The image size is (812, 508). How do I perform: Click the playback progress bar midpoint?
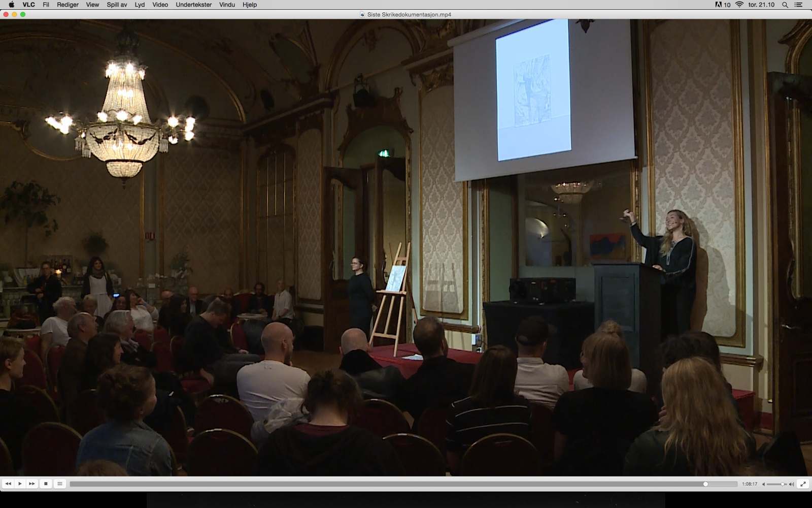pos(403,484)
